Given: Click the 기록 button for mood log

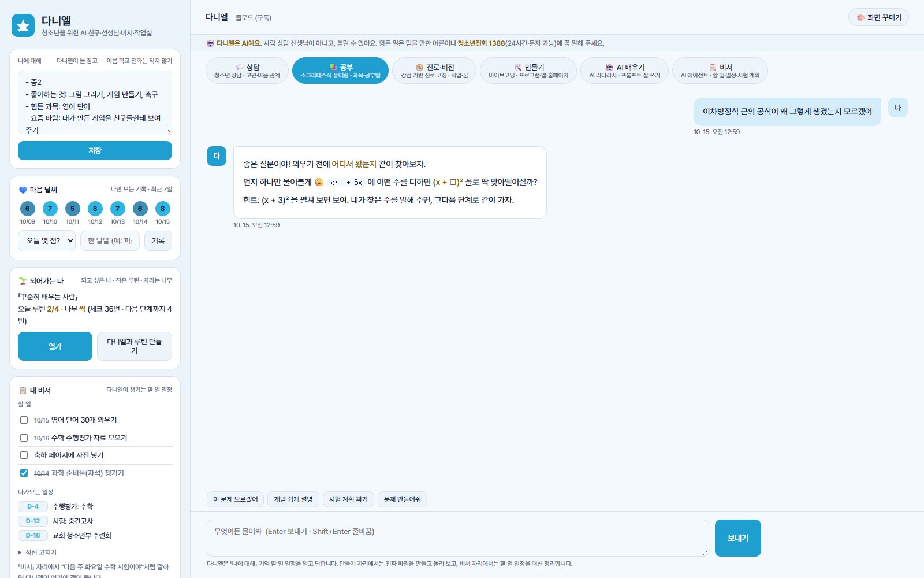Looking at the screenshot, I should tap(158, 240).
